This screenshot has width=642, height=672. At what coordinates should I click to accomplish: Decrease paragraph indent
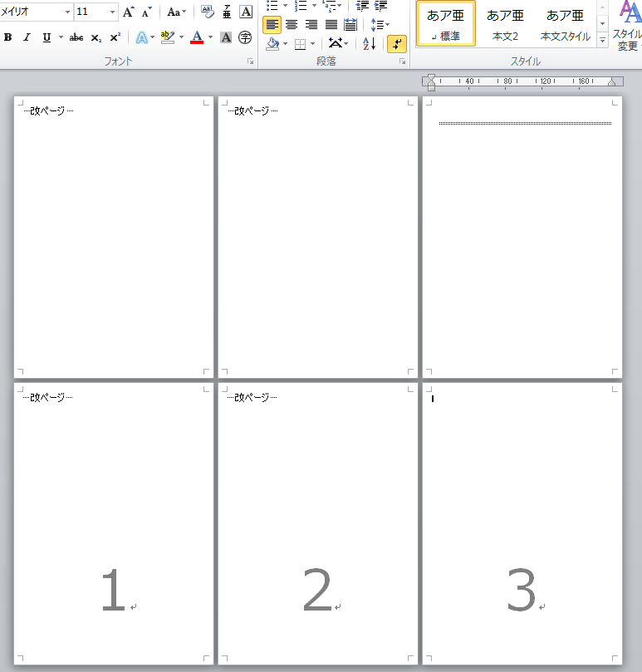point(363,6)
